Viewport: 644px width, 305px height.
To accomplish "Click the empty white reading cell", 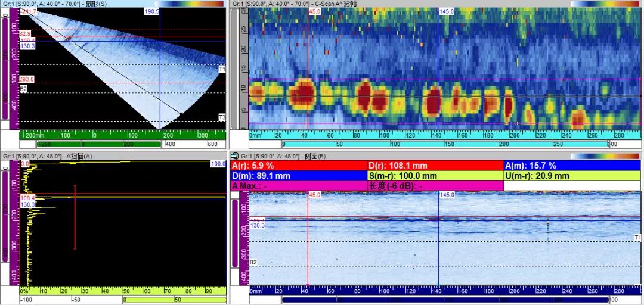I will pyautogui.click(x=572, y=186).
